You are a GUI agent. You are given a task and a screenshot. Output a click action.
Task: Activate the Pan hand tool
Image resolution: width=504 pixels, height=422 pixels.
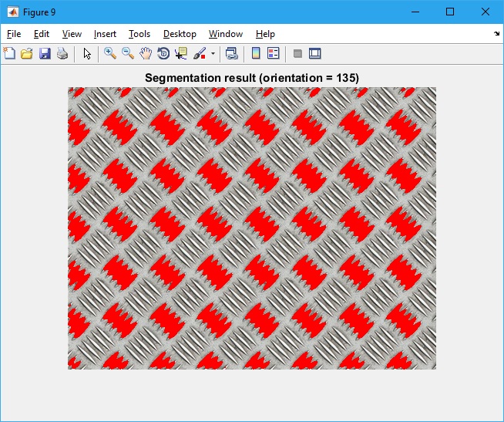coord(146,53)
